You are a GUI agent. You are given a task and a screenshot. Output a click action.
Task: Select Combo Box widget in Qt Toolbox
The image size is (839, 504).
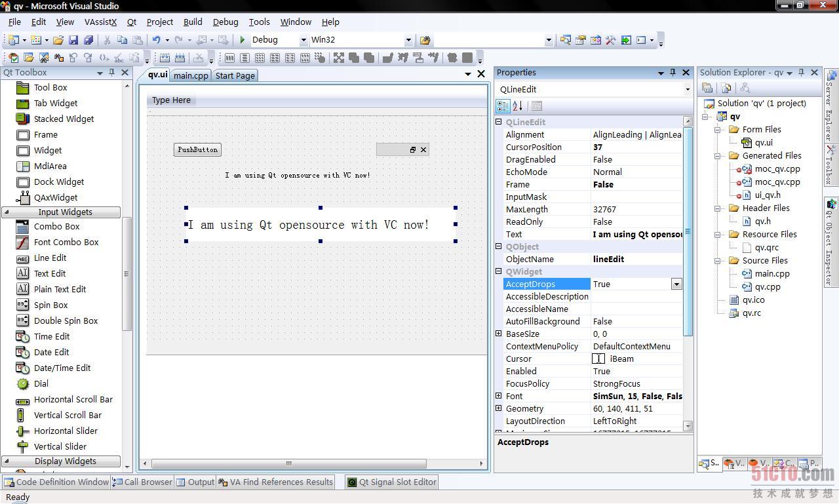click(57, 226)
